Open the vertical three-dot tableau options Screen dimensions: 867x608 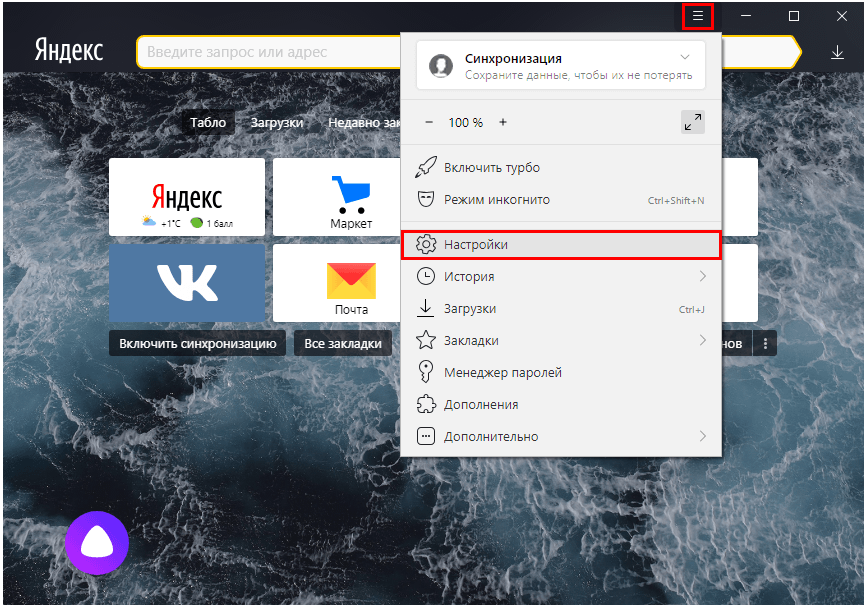tap(765, 344)
